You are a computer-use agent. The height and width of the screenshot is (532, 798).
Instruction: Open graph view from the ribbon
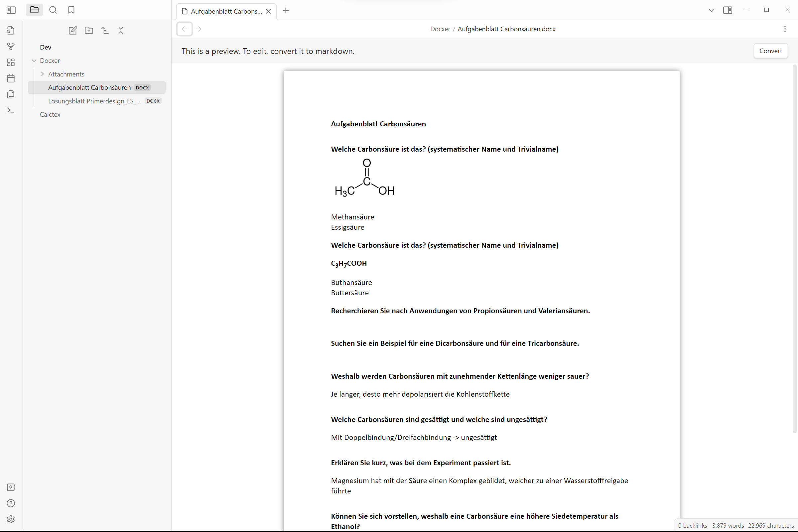coord(11,47)
